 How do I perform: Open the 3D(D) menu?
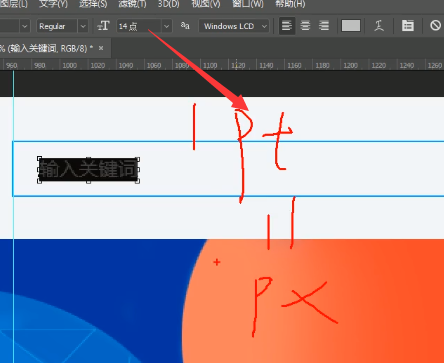coord(169,4)
